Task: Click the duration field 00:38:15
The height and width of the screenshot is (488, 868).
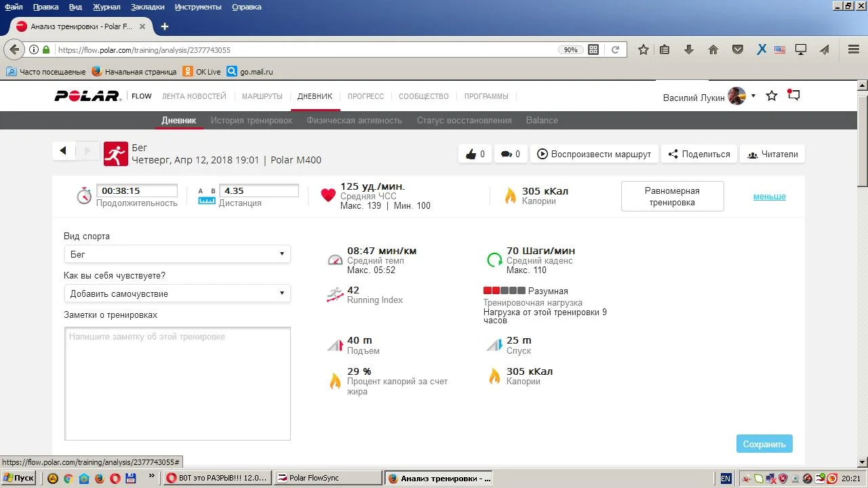Action: point(136,191)
